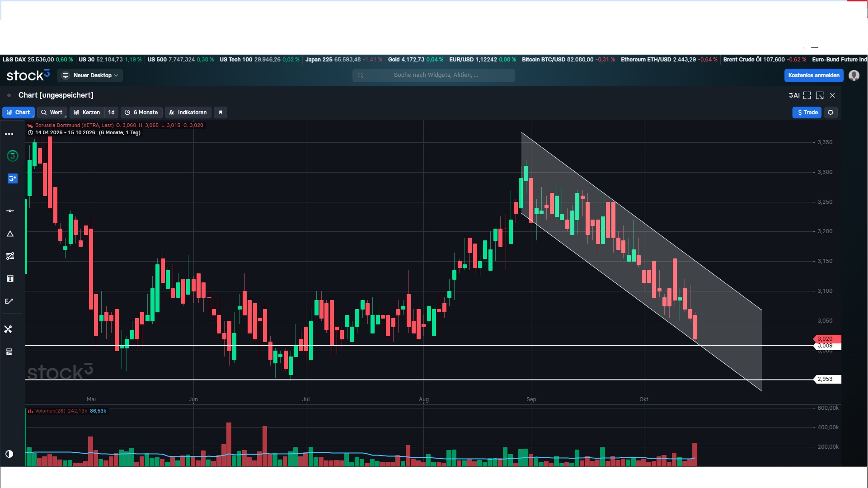The width and height of the screenshot is (868, 488).
Task: Open the Wert instrument search dropdown
Action: tap(52, 113)
